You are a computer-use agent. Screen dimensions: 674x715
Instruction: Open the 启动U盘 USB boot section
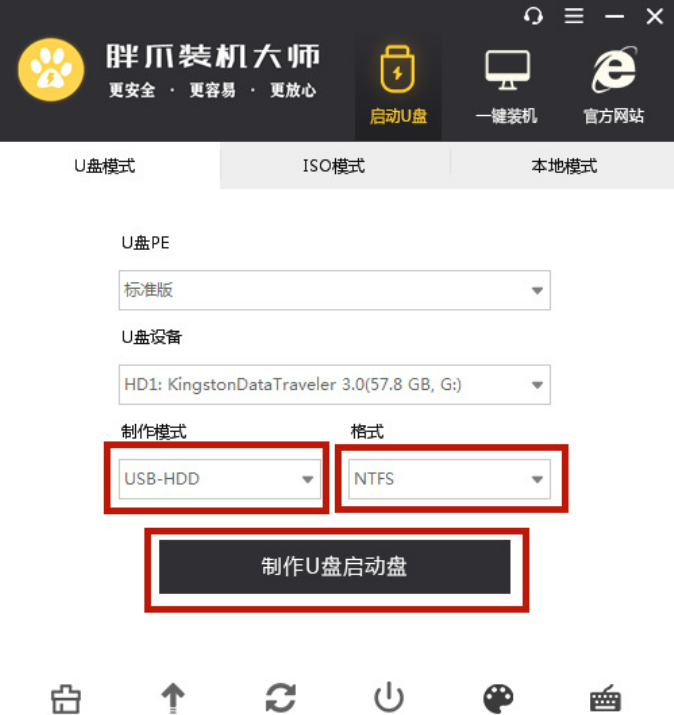point(398,87)
